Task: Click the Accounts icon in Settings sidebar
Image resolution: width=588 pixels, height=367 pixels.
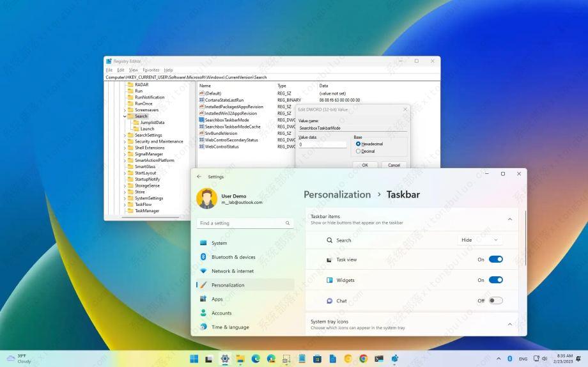Action: coord(203,313)
